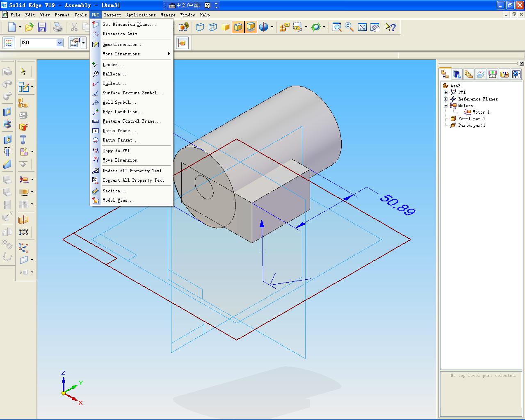Click the Sketch tool icon in left toolbar
Viewport: 525px width, 420px height.
tap(23, 87)
